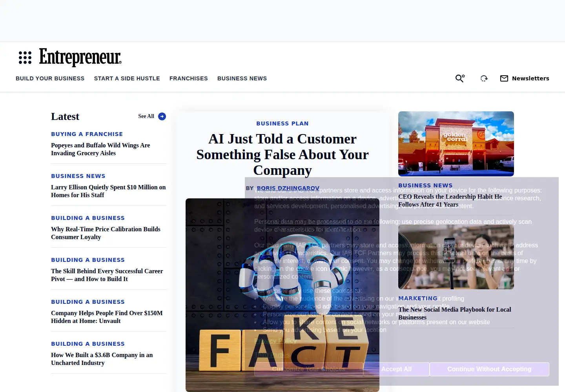Open the Real-Time Price Calibration article
Viewport: 565px width, 392px height.
[106, 233]
